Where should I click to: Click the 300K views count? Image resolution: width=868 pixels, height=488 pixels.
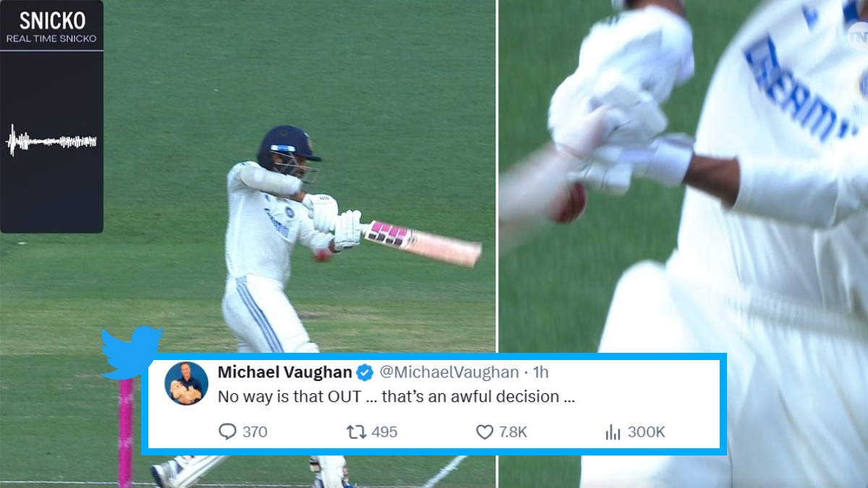tap(646, 432)
